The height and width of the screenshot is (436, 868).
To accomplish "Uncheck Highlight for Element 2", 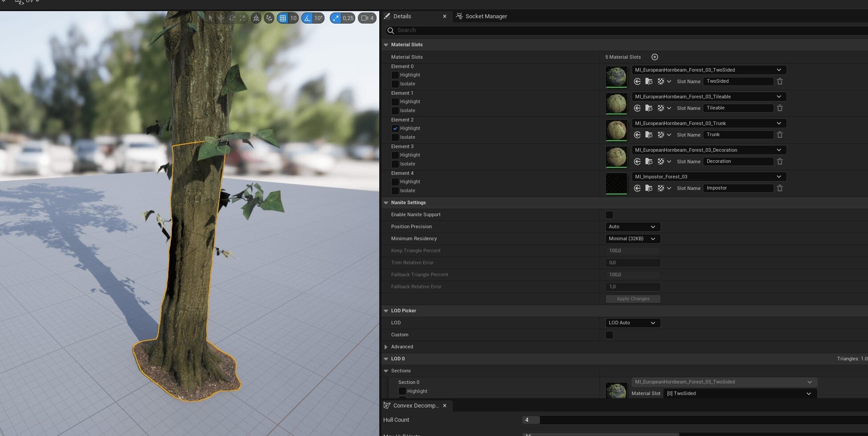I will point(395,129).
